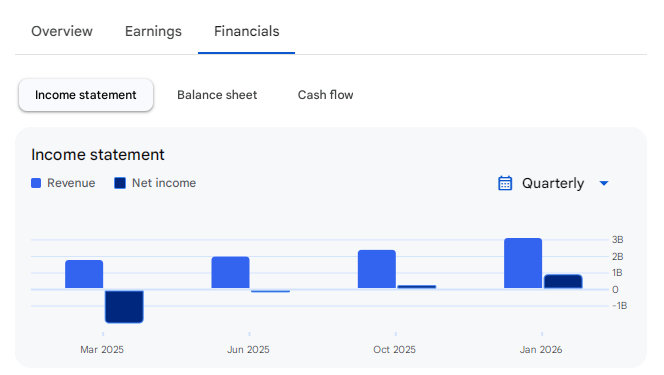
Task: Switch to the Overview tab
Action: tap(62, 31)
